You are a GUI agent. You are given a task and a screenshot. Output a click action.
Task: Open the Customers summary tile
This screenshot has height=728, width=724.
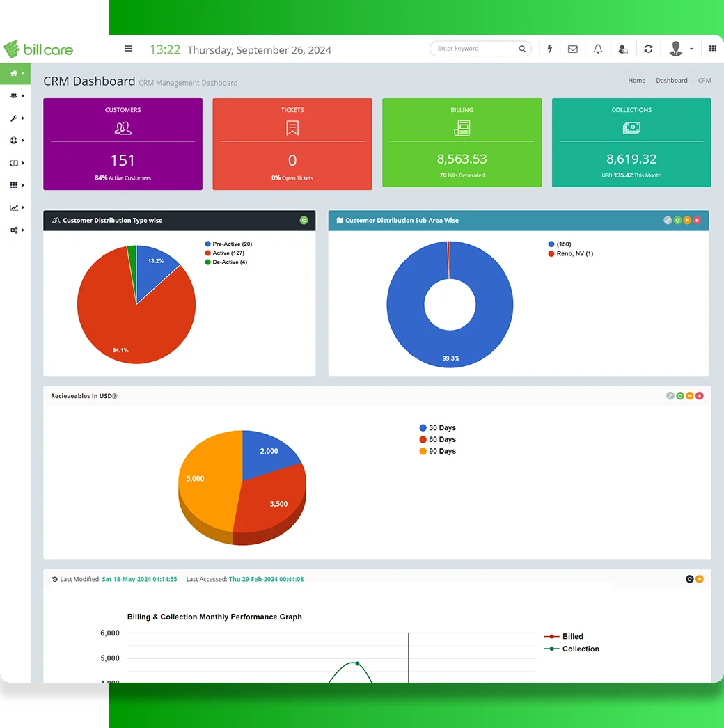(123, 144)
